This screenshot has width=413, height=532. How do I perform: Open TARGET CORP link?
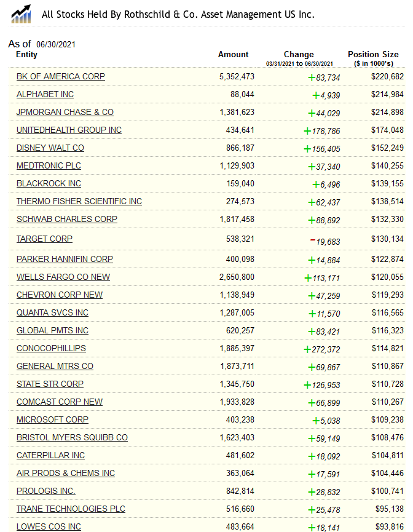44,239
